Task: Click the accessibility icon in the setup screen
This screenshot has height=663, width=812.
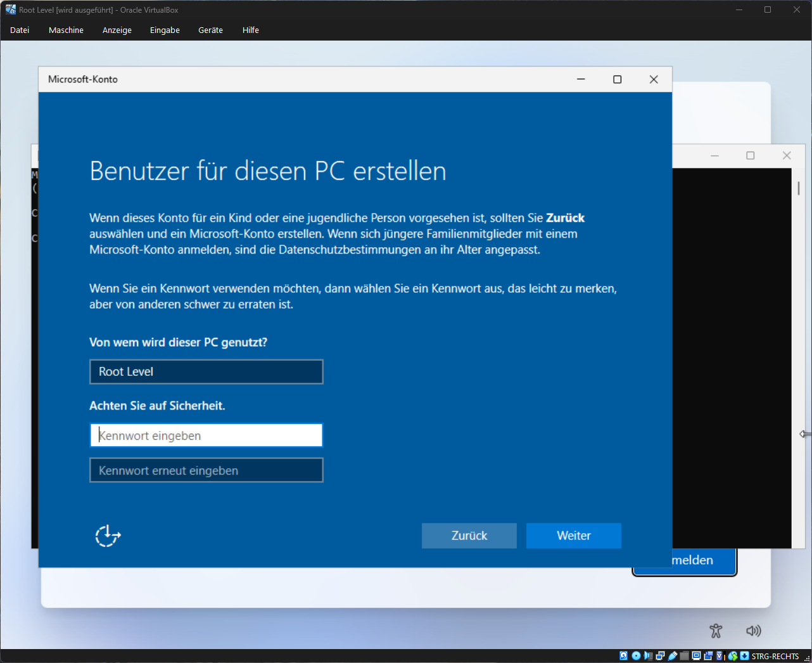Action: [x=716, y=631]
